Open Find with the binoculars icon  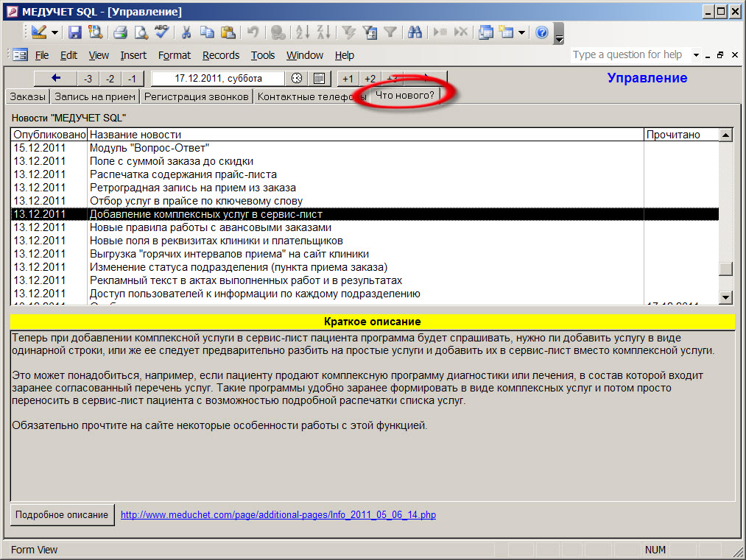(415, 32)
